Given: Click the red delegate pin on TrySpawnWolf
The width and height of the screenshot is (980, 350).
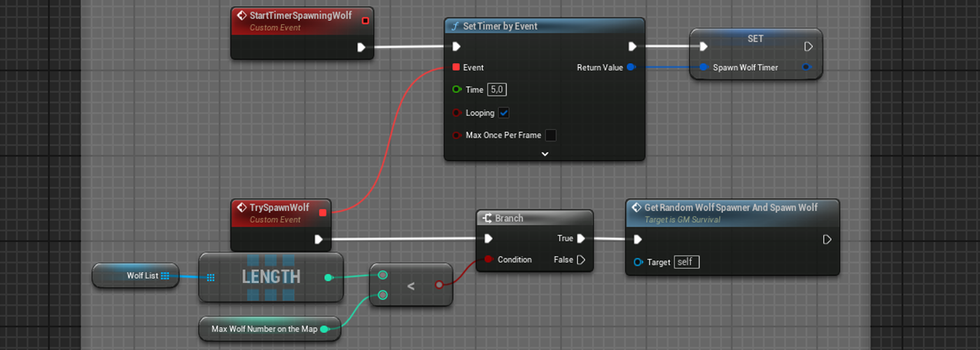Looking at the screenshot, I should (x=322, y=212).
